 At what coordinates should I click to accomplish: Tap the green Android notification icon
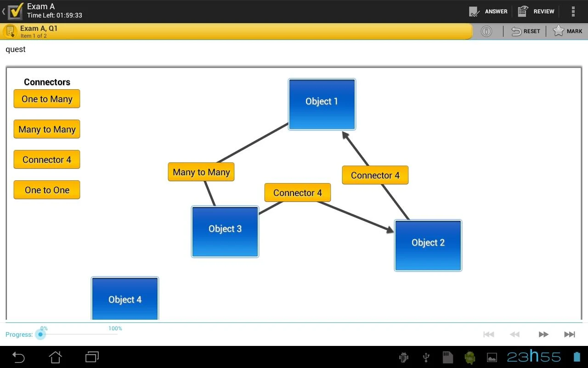pyautogui.click(x=469, y=357)
